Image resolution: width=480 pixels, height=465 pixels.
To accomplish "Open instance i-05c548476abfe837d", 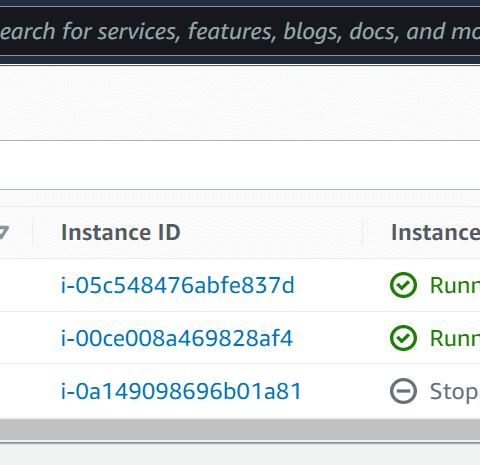I will click(177, 285).
